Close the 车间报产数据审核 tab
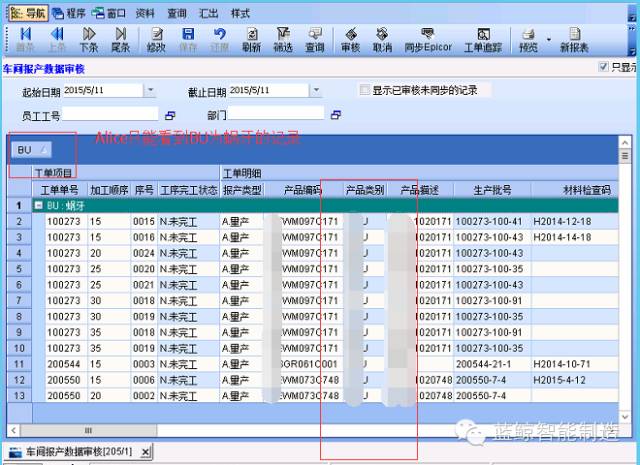Viewport: 640px width, 465px height. 145,452
